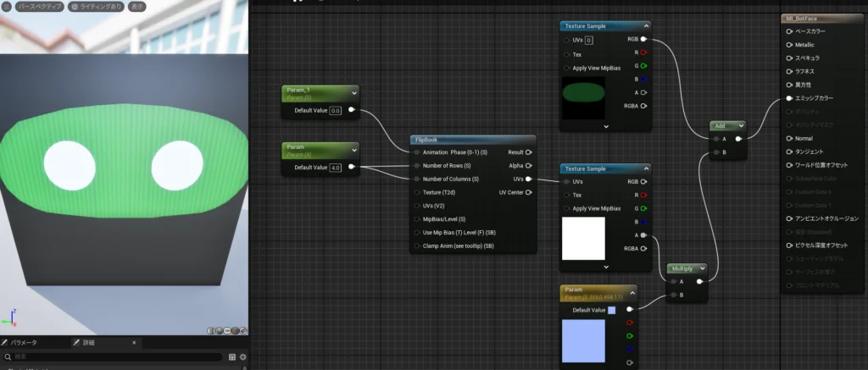Open details panel settings gear
The image size is (868, 370).
(x=242, y=357)
